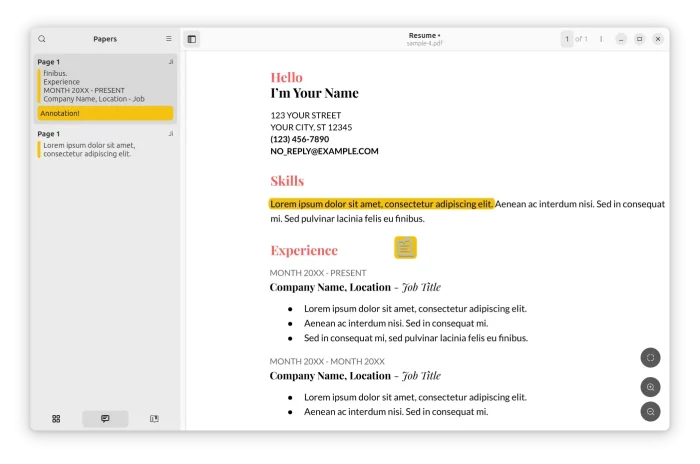Click the I'm Your Name heading
700x464 pixels.
point(314,93)
